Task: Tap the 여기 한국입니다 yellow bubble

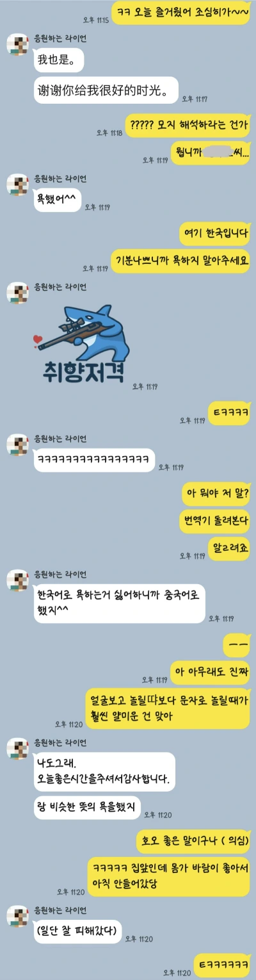Action: [x=214, y=234]
